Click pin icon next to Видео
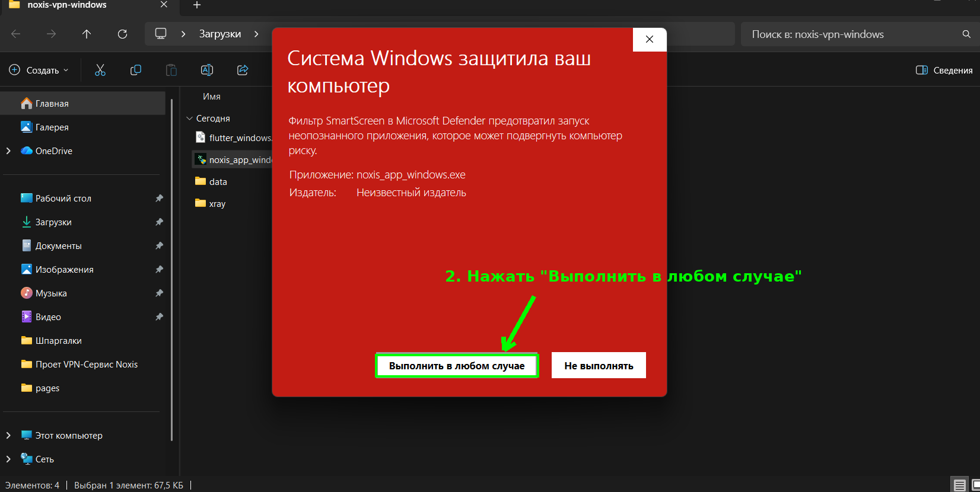Image resolution: width=980 pixels, height=492 pixels. click(159, 317)
